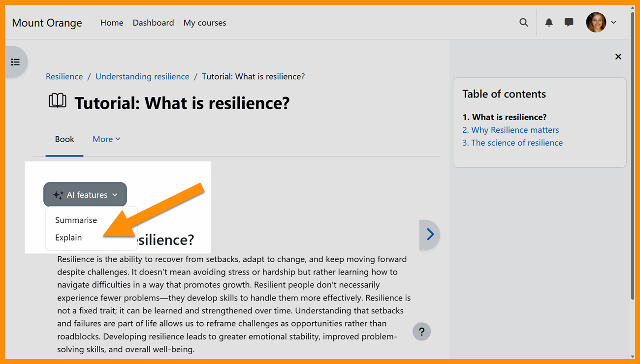Expand the user menu chevron
The width and height of the screenshot is (640, 364).
613,23
